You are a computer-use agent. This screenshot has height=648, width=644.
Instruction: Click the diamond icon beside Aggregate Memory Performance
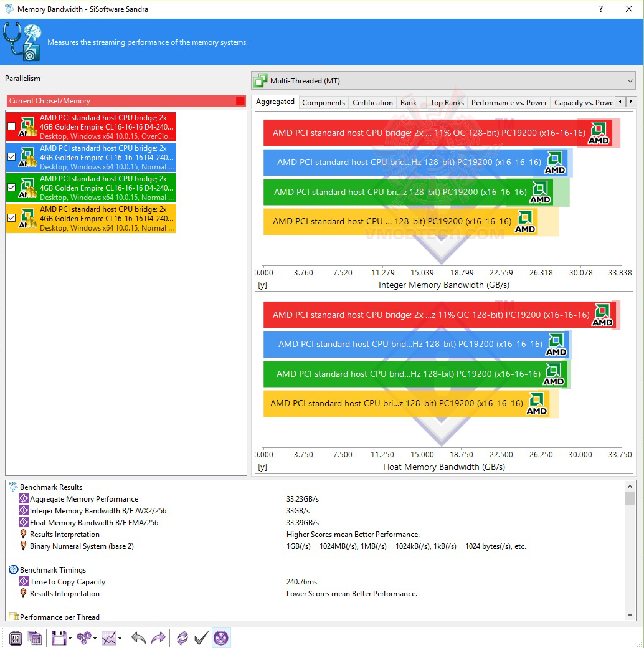point(24,499)
